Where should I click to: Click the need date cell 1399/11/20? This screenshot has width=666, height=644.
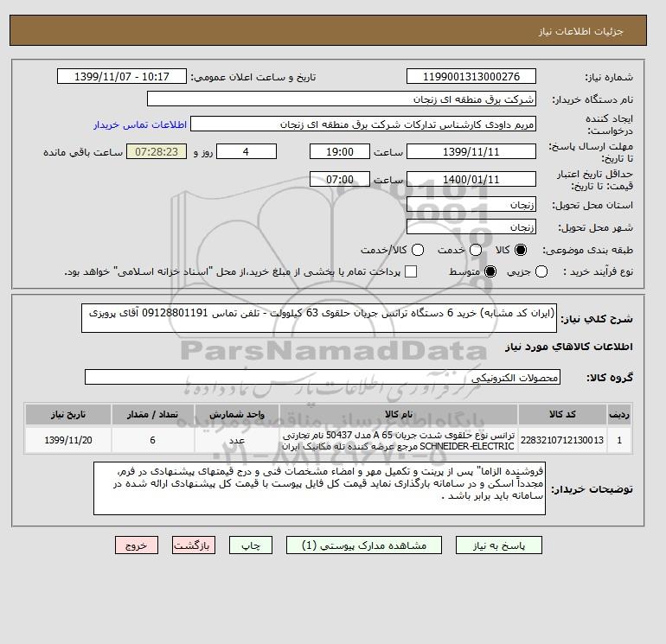click(68, 440)
